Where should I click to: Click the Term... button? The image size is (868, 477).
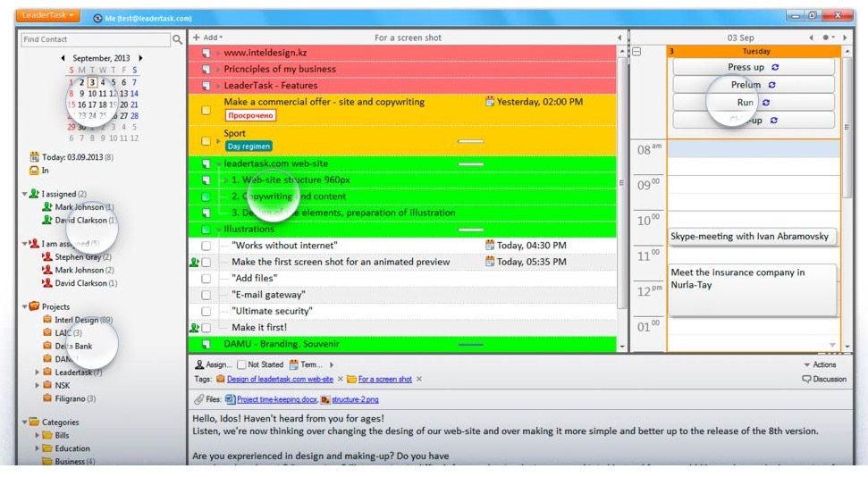pyautogui.click(x=306, y=364)
